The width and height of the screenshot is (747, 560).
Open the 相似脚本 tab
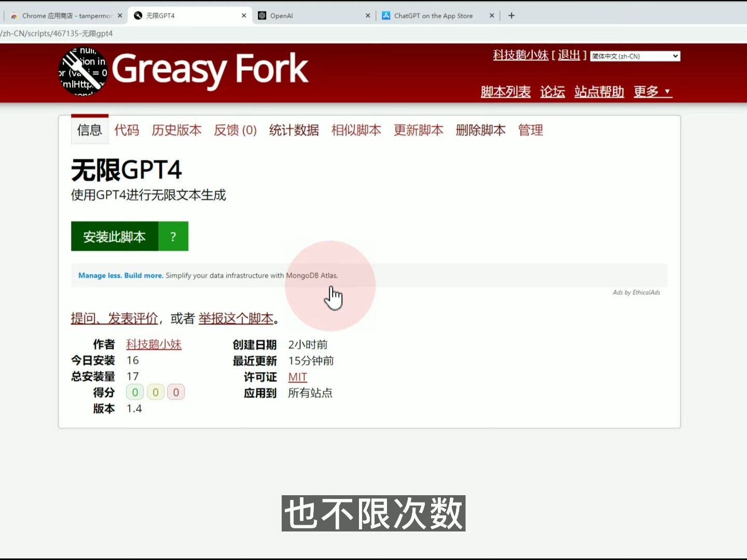[356, 130]
